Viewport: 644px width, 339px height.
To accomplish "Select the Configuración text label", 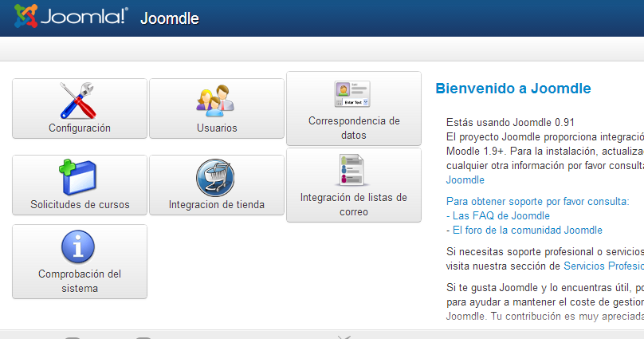I will point(79,128).
